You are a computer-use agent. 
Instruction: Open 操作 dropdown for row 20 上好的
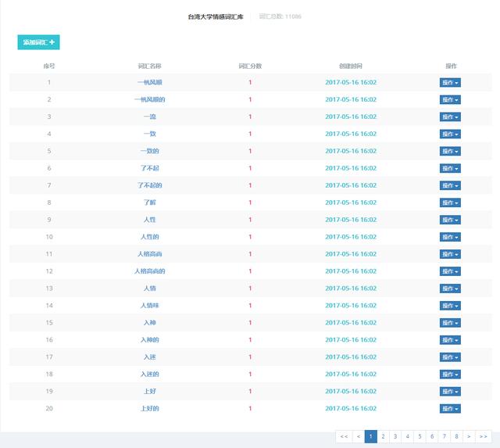pos(450,409)
